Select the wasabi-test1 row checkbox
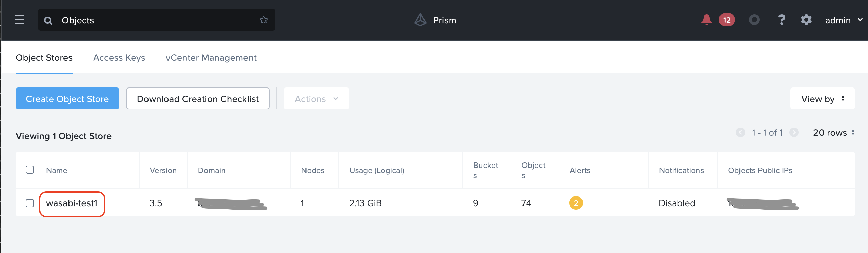 click(30, 203)
